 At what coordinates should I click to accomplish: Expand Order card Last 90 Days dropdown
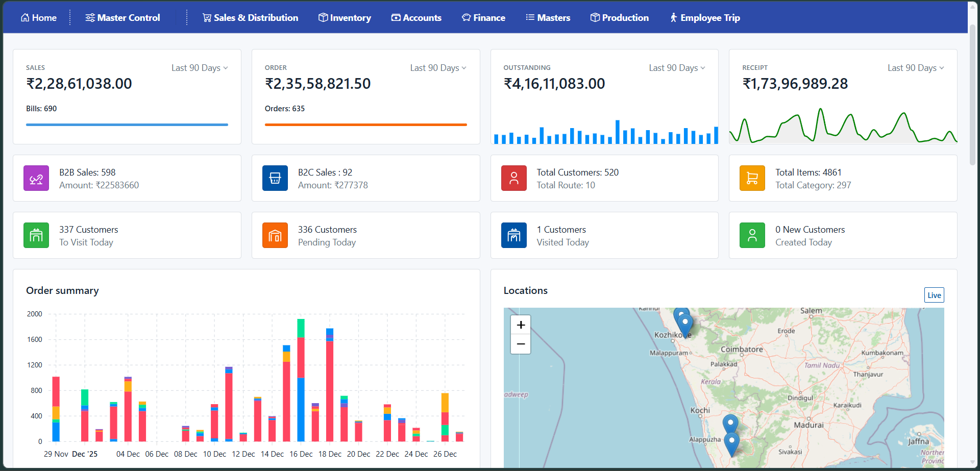[438, 68]
